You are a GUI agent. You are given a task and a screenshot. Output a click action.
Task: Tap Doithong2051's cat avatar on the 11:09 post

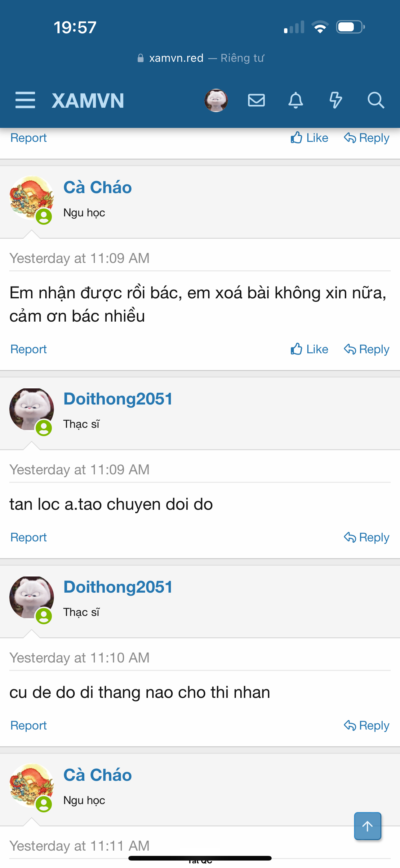coord(31,409)
